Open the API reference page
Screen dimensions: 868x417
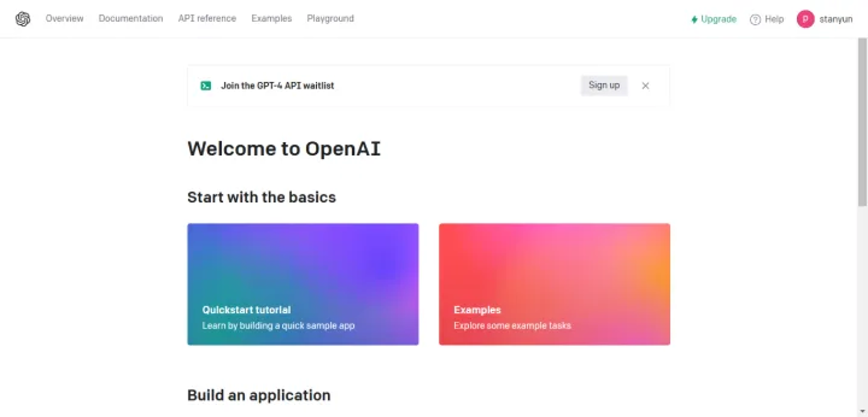coord(207,19)
